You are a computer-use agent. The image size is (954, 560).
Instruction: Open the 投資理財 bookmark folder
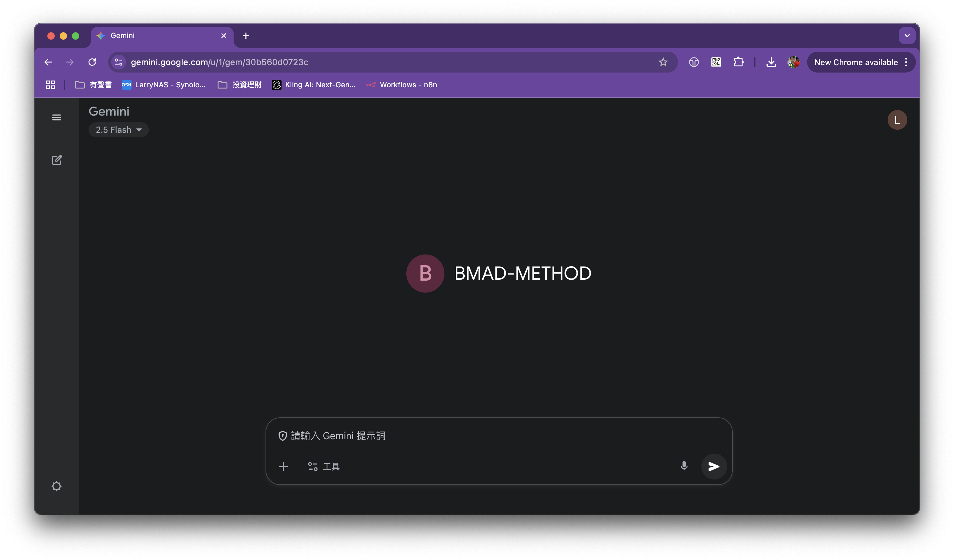240,85
